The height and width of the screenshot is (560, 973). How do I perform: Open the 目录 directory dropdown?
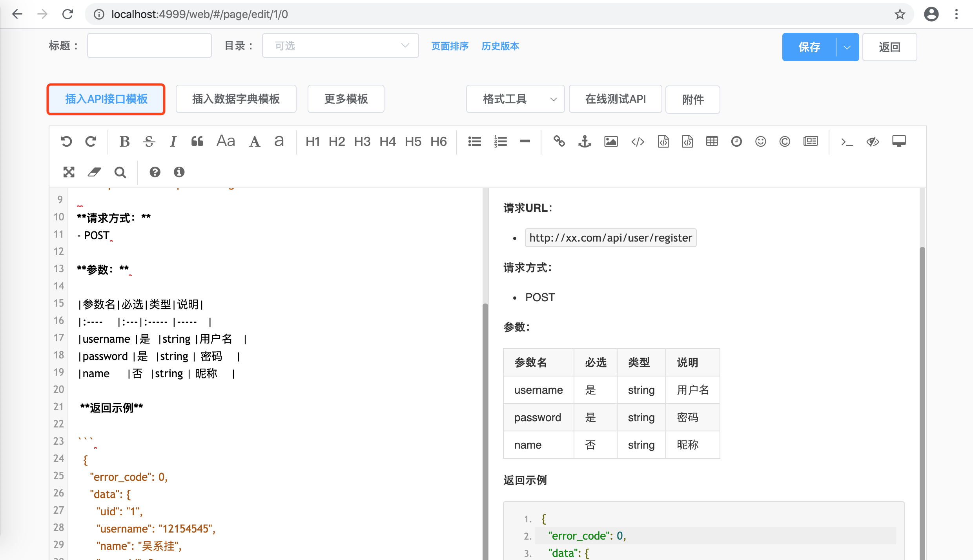(340, 46)
